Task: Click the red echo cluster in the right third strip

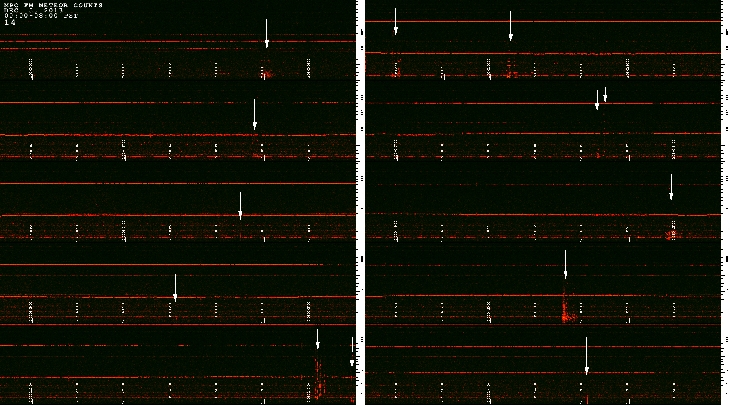Action: click(671, 234)
